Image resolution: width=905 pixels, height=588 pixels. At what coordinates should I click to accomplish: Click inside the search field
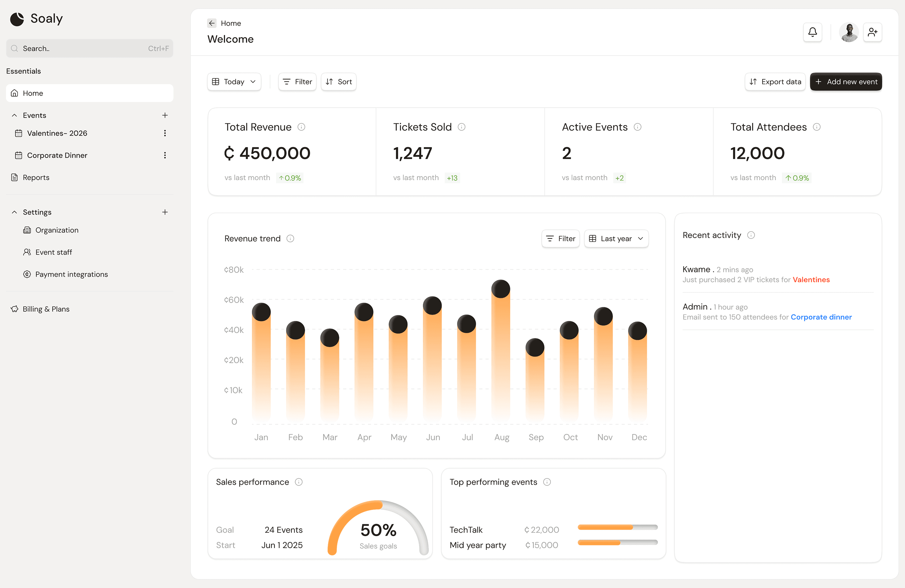click(x=90, y=48)
